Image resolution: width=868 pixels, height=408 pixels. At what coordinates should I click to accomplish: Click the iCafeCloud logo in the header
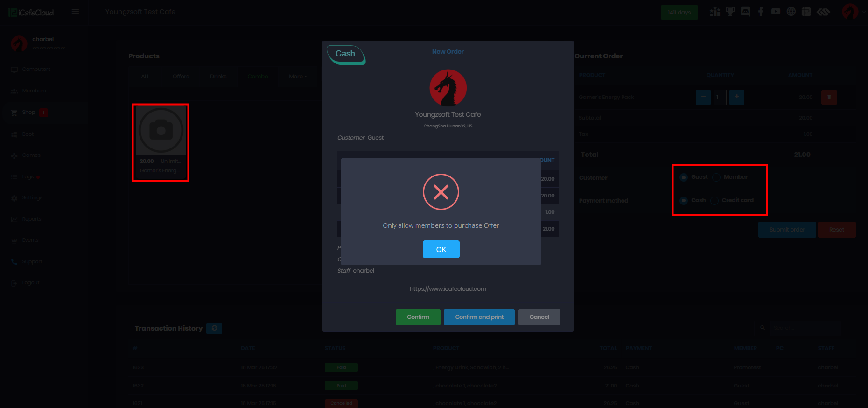tap(31, 13)
